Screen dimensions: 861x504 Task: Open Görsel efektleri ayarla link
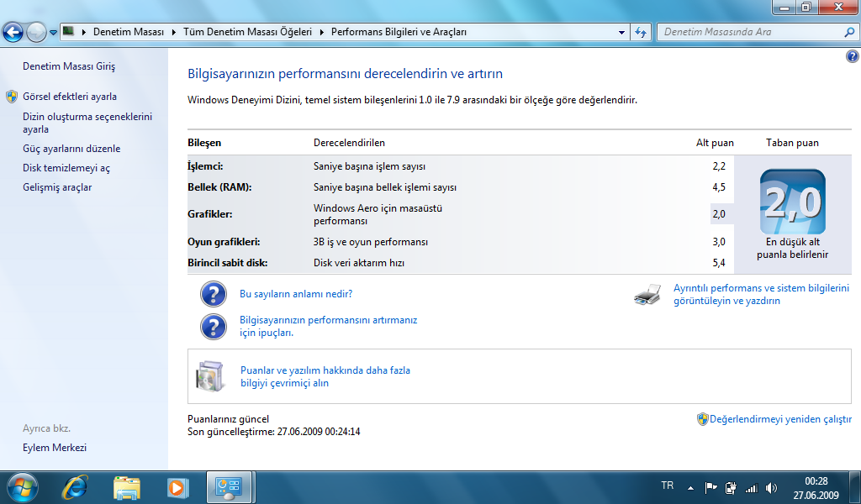(70, 97)
